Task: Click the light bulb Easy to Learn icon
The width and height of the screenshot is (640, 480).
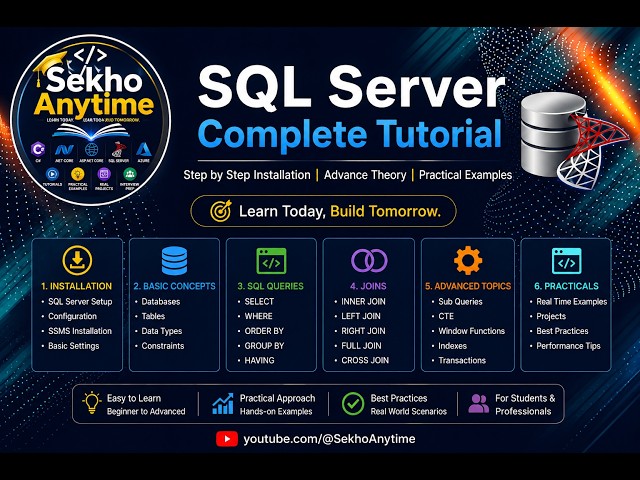Action: tap(92, 403)
